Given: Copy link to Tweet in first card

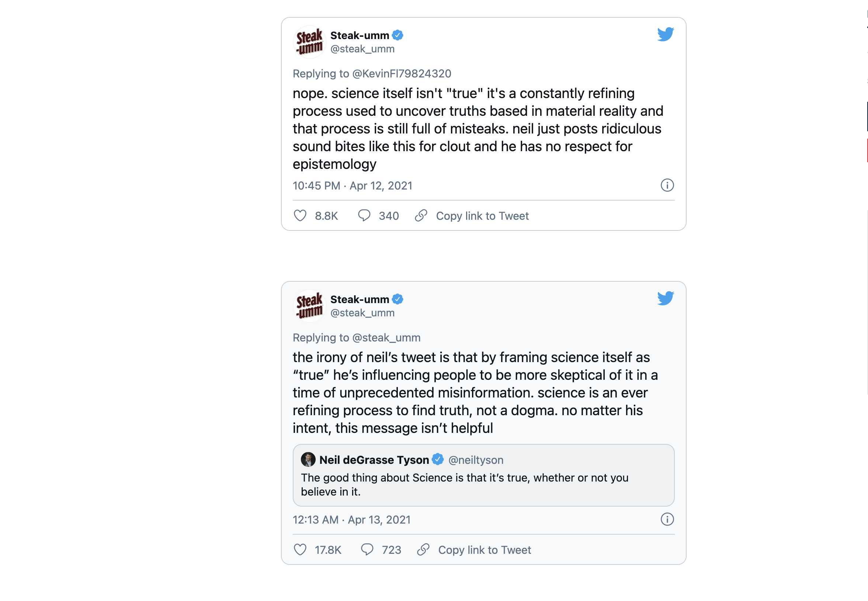Looking at the screenshot, I should [x=482, y=216].
